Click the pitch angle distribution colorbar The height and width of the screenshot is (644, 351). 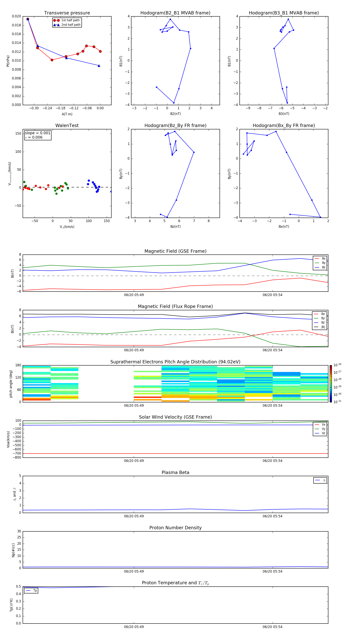(331, 384)
